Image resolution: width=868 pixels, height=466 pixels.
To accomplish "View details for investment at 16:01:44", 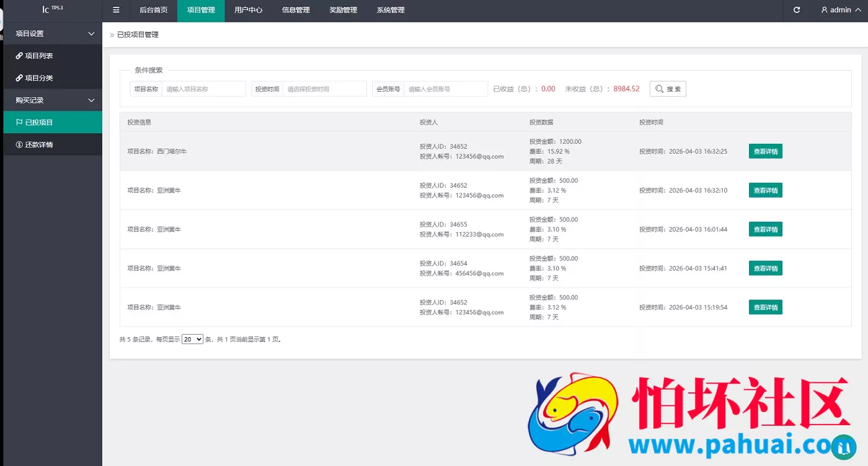I will click(x=766, y=229).
